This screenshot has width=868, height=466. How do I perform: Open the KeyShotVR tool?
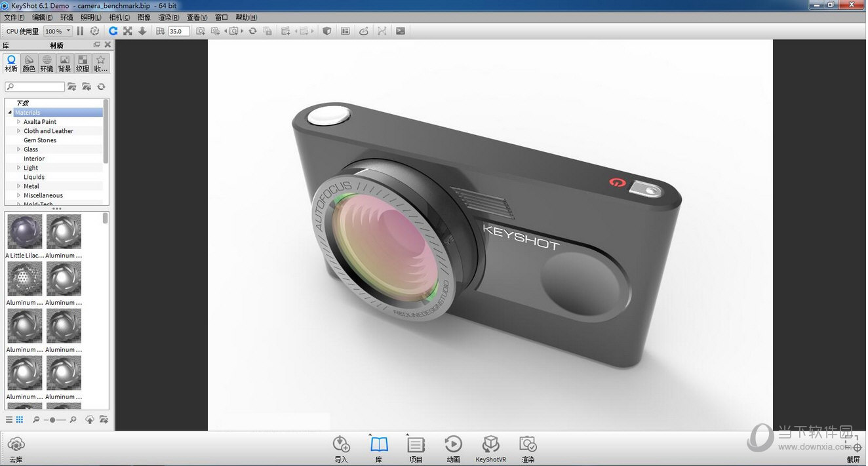click(x=490, y=447)
